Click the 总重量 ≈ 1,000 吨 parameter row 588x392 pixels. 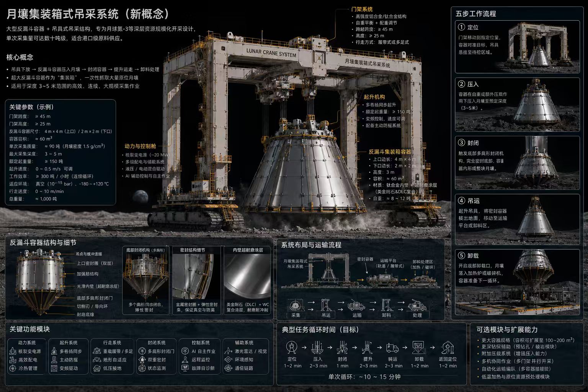pyautogui.click(x=33, y=199)
